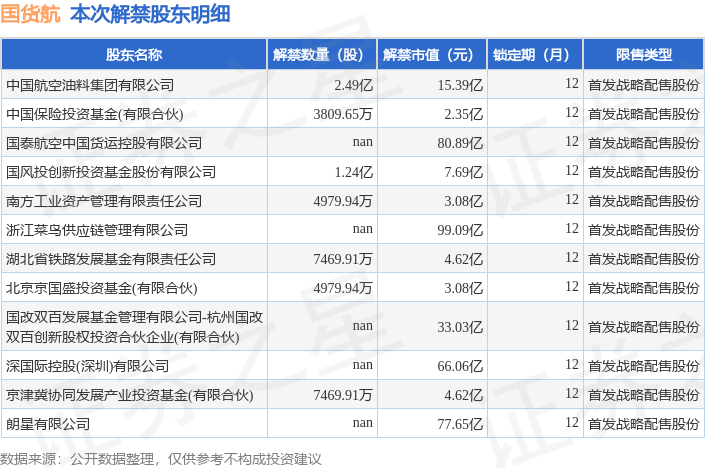Click the 2.35亿 market value

[464, 114]
